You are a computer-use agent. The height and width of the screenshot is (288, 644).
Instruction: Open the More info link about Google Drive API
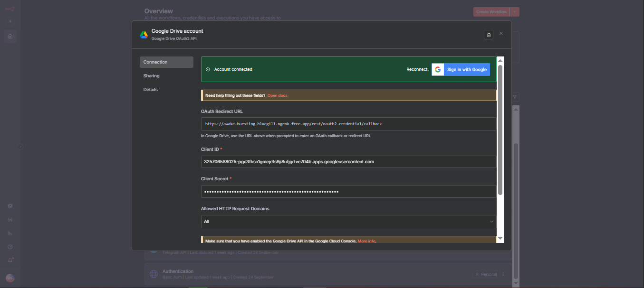coord(366,241)
